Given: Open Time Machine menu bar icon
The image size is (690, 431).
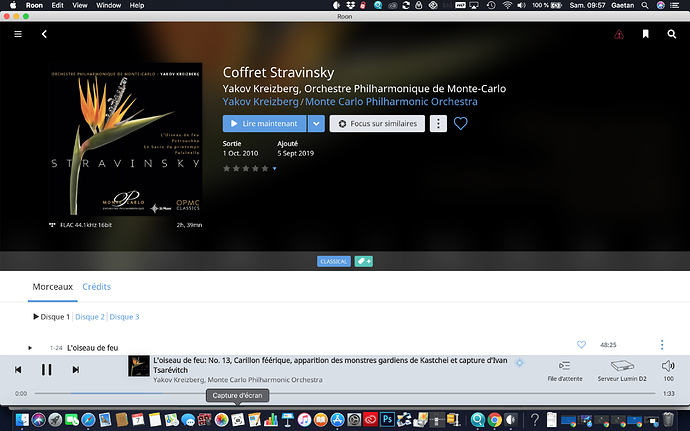Looking at the screenshot, I should [491, 5].
